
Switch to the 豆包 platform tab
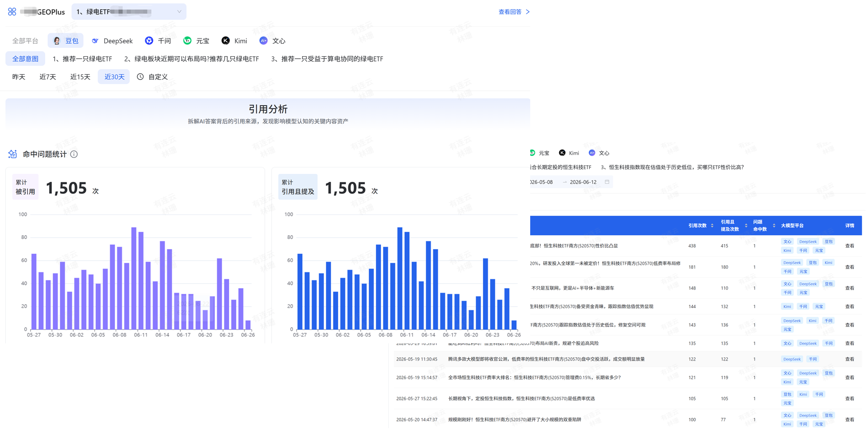coord(66,41)
